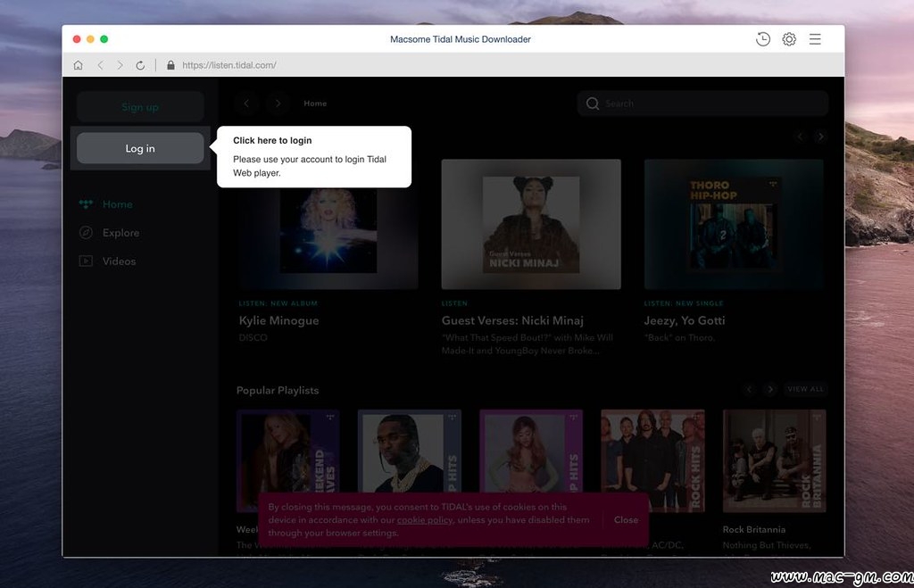Click the play-box icon beside Videos
This screenshot has width=914, height=588.
coord(86,261)
